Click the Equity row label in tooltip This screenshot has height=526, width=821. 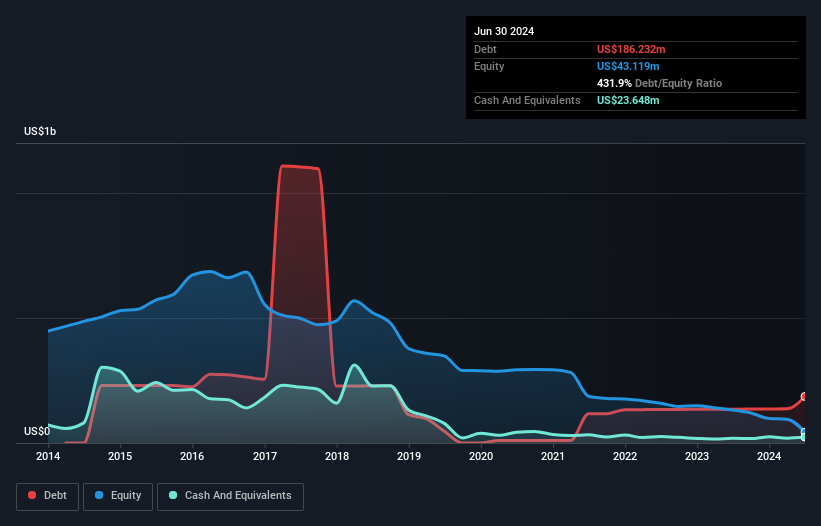[489, 66]
